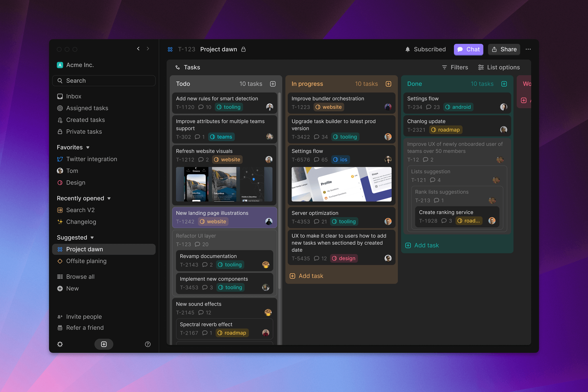Open the overflow menu next to Share
Image resolution: width=588 pixels, height=392 pixels.
(x=528, y=49)
